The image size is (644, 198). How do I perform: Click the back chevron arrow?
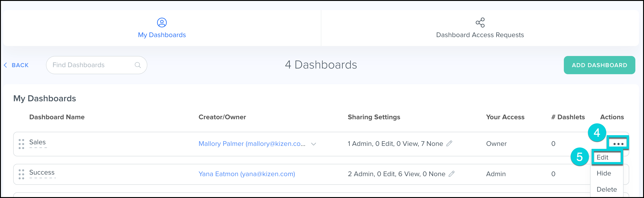tap(5, 65)
